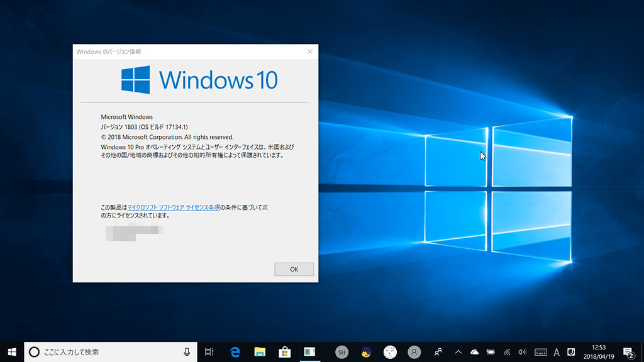Open the Wi-Fi network flyout
Screen dimensions: 644x362
click(x=507, y=352)
